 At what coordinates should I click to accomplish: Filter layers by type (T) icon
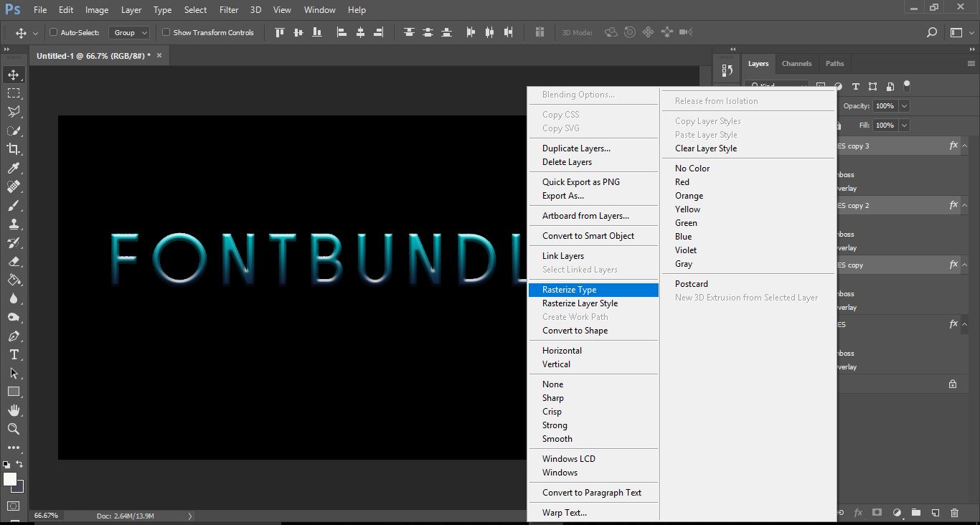click(x=855, y=86)
